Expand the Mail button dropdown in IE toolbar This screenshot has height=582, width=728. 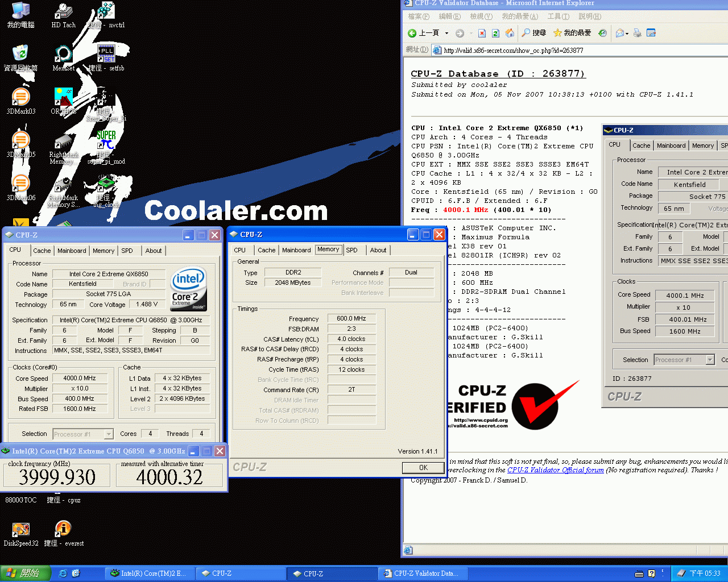click(627, 33)
